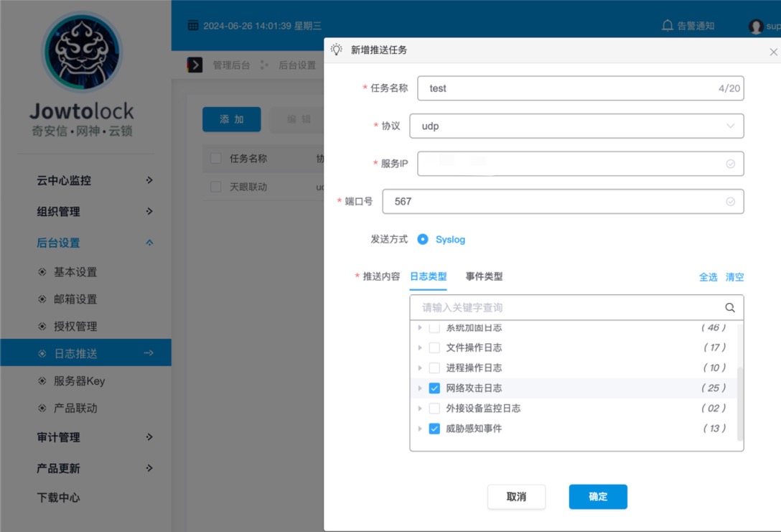781x532 pixels.
Task: Click the alarm notification bell icon
Action: (667, 26)
